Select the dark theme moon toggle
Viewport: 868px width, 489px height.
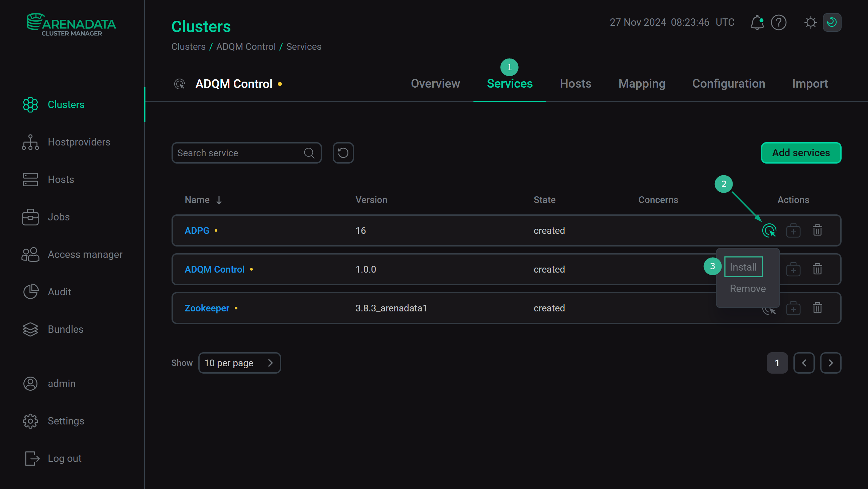click(832, 23)
